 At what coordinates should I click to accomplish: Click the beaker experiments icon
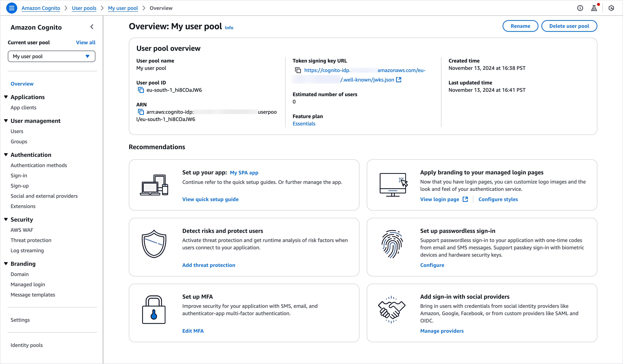594,8
